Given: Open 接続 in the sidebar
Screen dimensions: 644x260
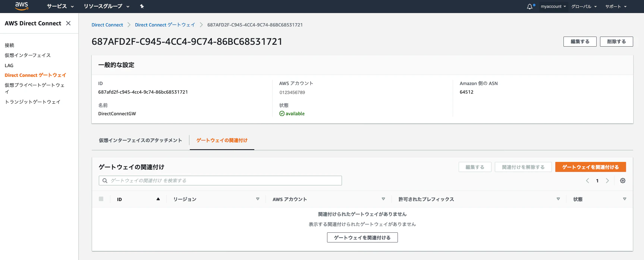Looking at the screenshot, I should pyautogui.click(x=10, y=45).
